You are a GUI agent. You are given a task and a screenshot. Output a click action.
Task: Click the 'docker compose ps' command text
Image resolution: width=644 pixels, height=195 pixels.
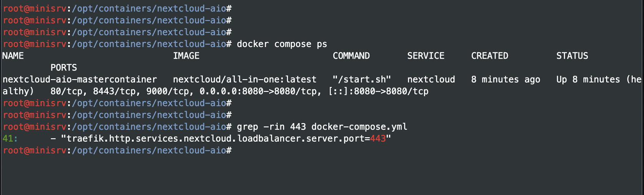click(x=282, y=44)
